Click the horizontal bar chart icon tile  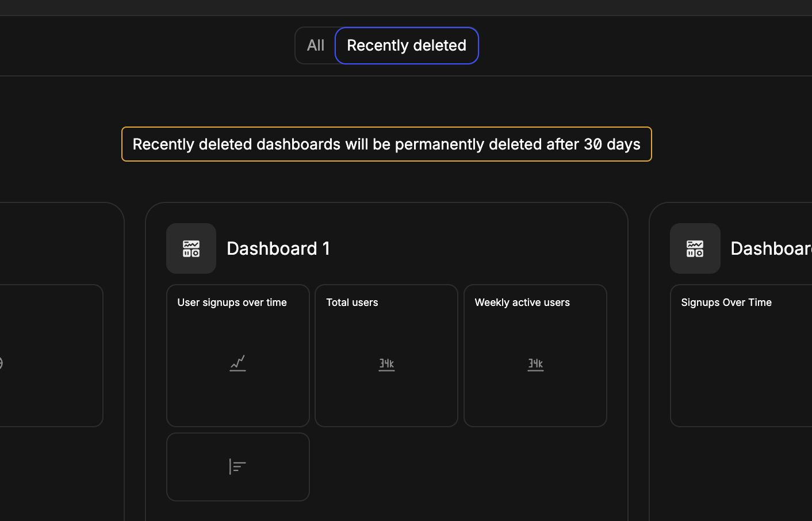(x=238, y=467)
